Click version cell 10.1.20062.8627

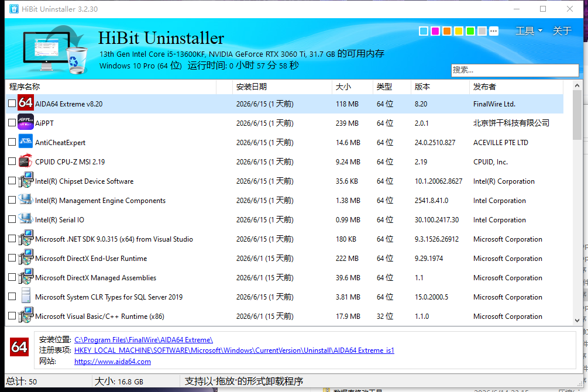pyautogui.click(x=438, y=181)
